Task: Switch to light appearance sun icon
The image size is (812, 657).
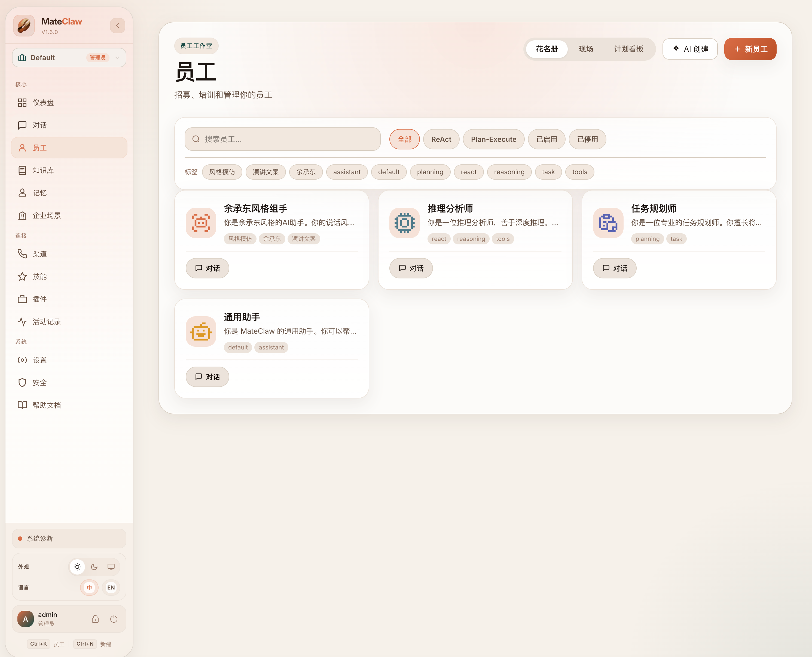Action: pyautogui.click(x=77, y=567)
